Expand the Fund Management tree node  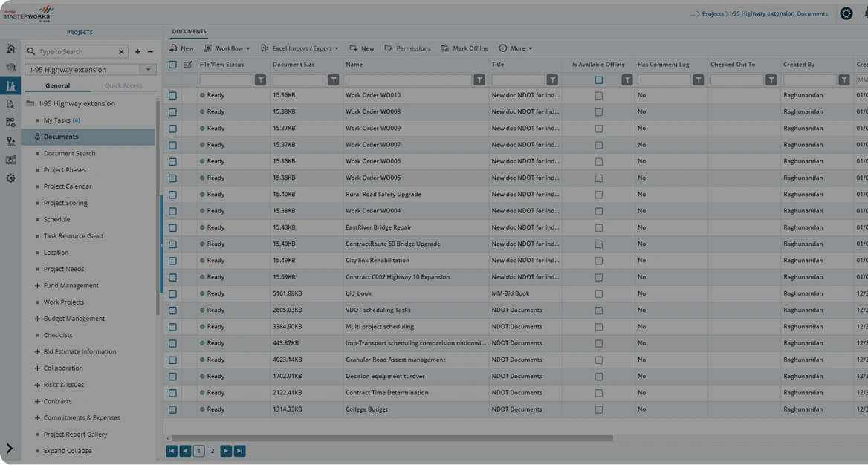click(x=37, y=286)
